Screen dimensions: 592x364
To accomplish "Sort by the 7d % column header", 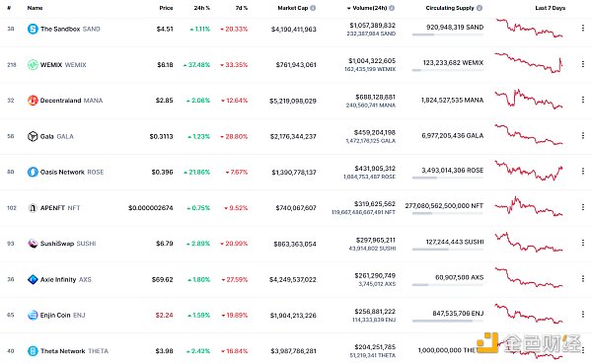I will (242, 8).
